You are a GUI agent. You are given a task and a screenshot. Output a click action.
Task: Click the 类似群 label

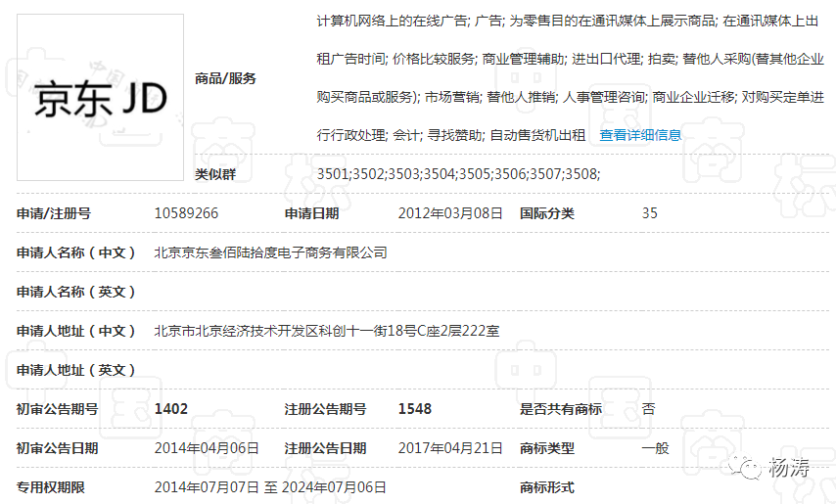pos(214,174)
